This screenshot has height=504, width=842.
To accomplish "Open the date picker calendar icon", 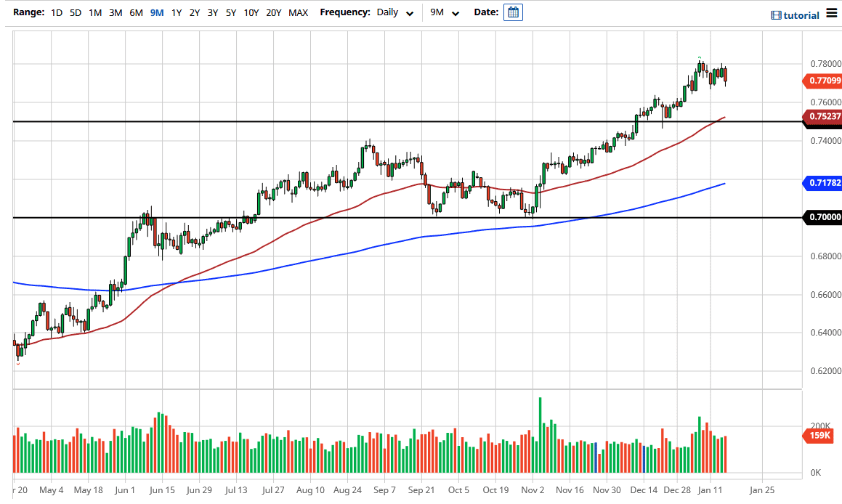I will pyautogui.click(x=513, y=12).
